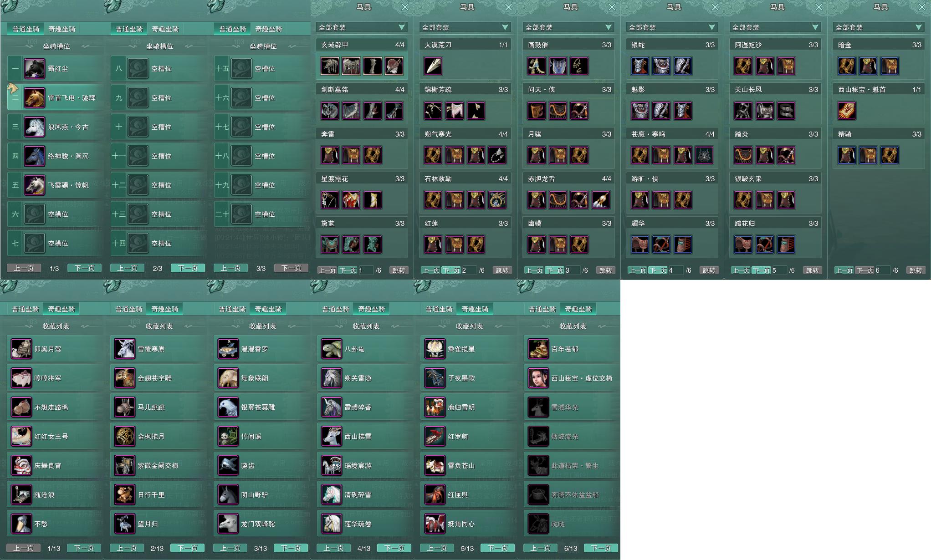Click 跳转 on gear page 6
This screenshot has width=931, height=560.
pyautogui.click(x=916, y=270)
